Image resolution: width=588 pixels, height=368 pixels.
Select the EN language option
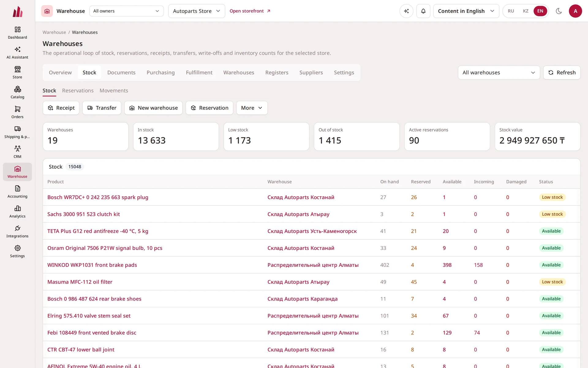tap(540, 11)
